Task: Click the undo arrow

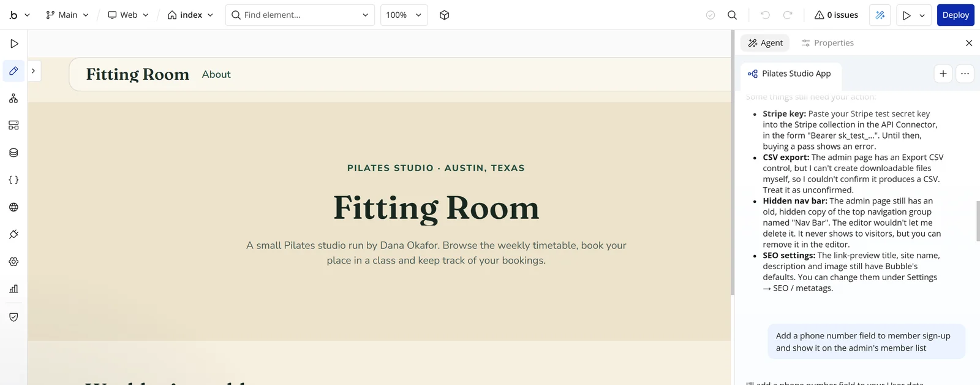Action: coord(765,15)
